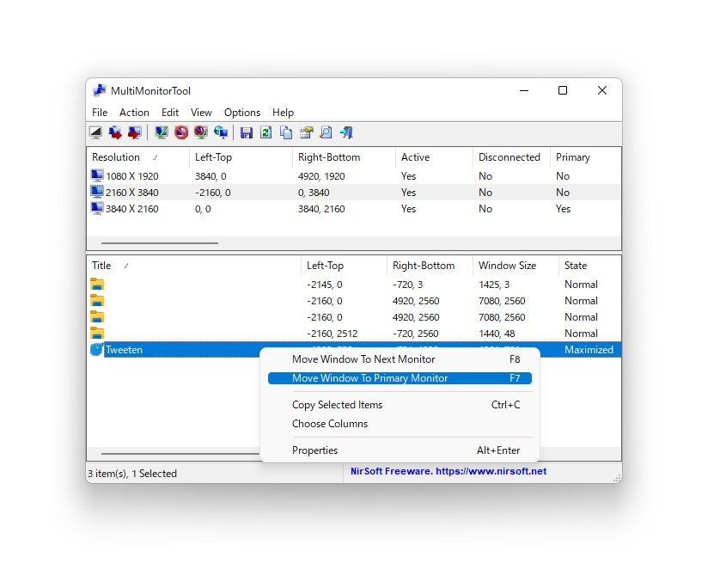Click the Maximized state cell

[x=589, y=350]
